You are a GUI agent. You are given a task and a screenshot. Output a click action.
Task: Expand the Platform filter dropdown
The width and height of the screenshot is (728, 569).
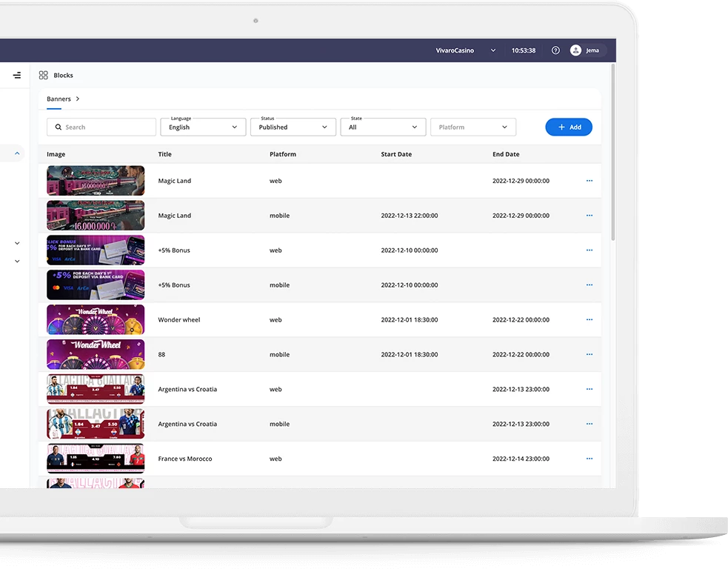click(x=472, y=127)
